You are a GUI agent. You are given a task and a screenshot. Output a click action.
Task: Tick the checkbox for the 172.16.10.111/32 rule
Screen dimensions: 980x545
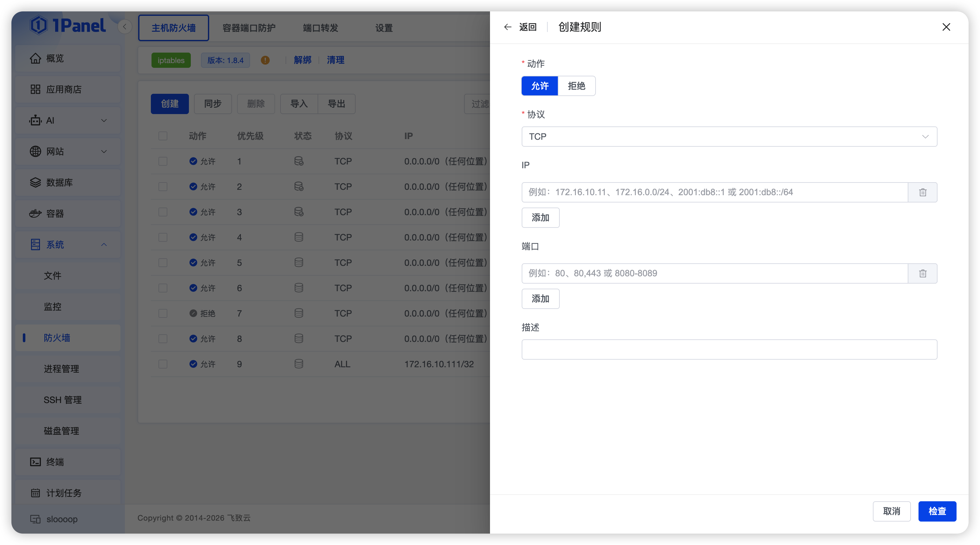tap(163, 364)
